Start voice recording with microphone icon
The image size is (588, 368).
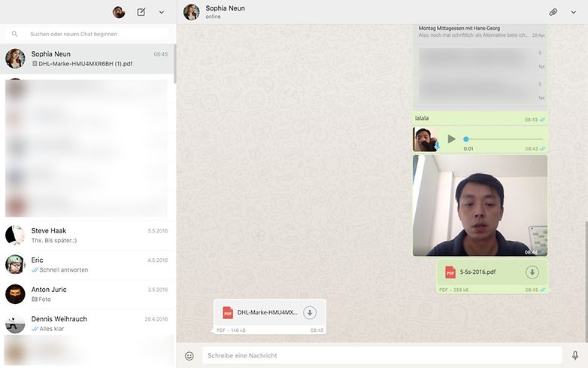[575, 355]
